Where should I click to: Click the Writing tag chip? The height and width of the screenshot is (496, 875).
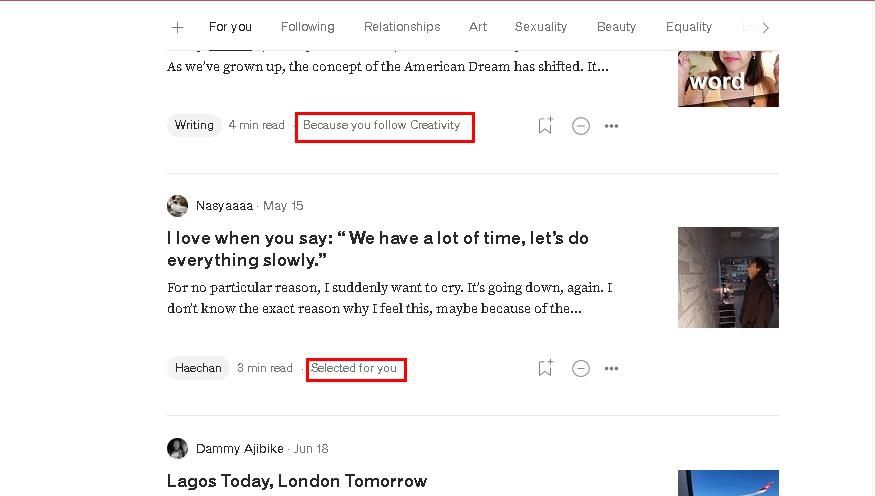click(x=194, y=125)
